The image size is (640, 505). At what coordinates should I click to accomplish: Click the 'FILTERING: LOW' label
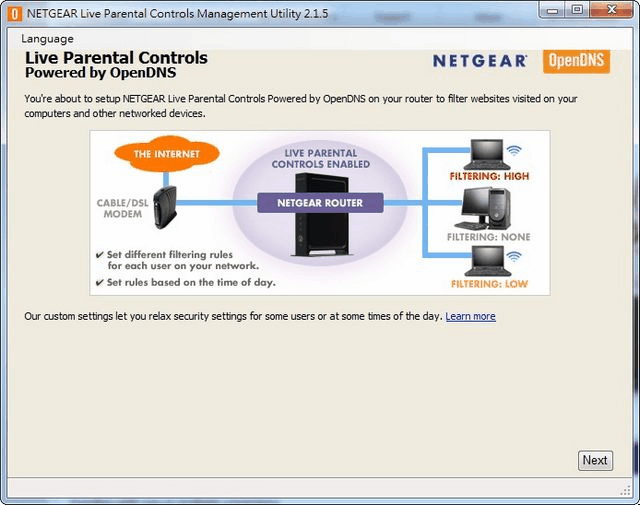[489, 284]
